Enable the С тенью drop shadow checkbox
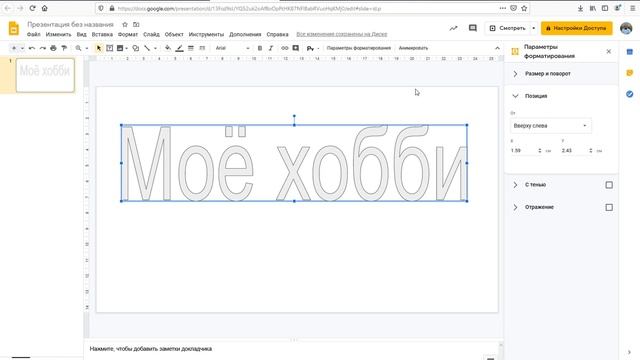Image resolution: width=640 pixels, height=360 pixels. [609, 185]
